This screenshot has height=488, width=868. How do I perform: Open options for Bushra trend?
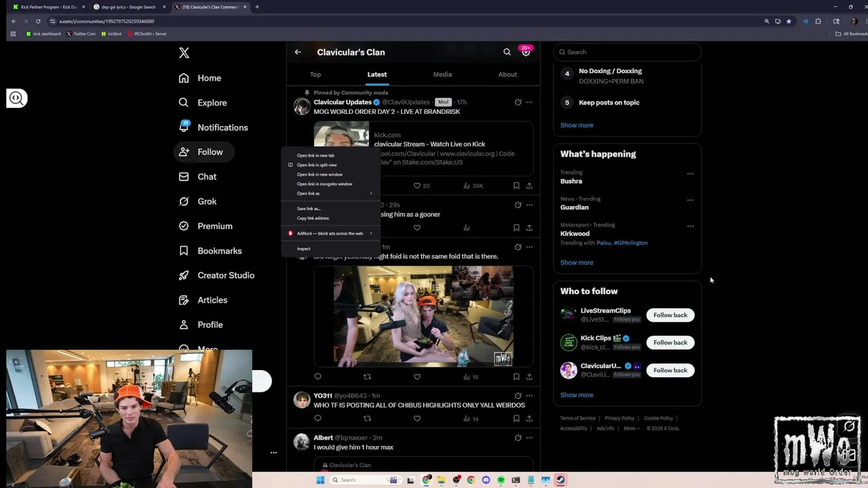click(690, 174)
